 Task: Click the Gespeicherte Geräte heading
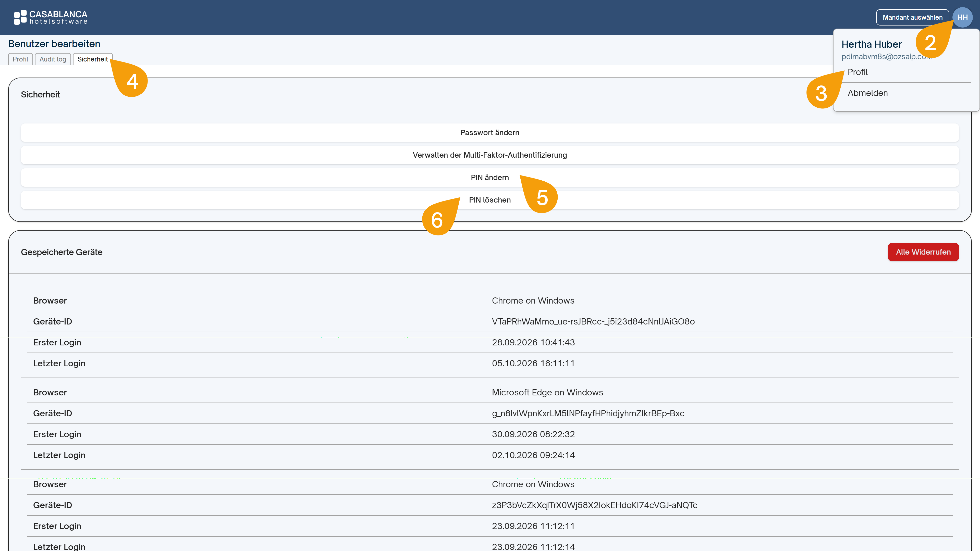[x=62, y=252]
